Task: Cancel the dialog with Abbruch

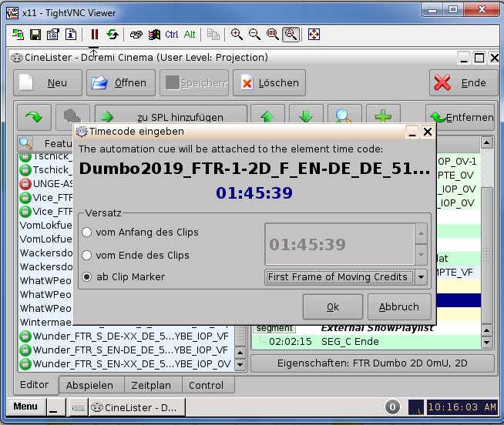Action: pos(399,306)
